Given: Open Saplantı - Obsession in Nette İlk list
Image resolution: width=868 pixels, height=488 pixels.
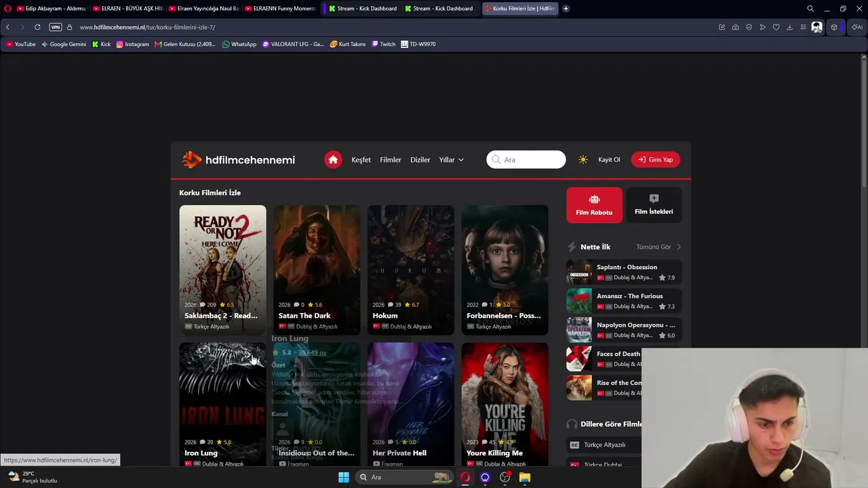Looking at the screenshot, I should [x=624, y=272].
